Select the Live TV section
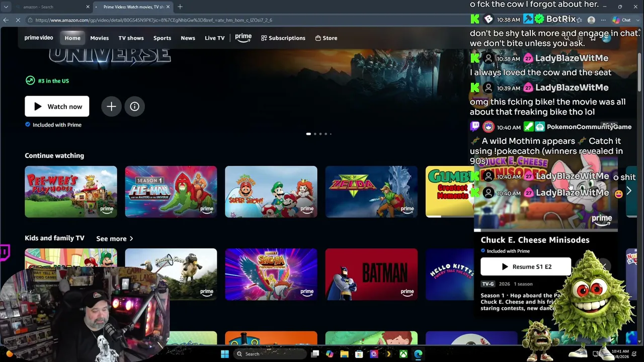Screen dimensions: 644x362 pyautogui.click(x=214, y=38)
